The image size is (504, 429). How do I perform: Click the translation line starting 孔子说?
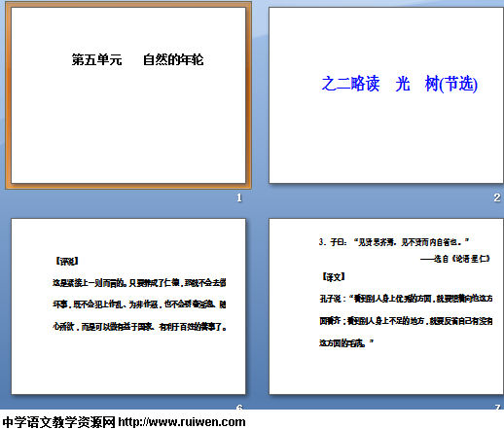tap(406, 299)
